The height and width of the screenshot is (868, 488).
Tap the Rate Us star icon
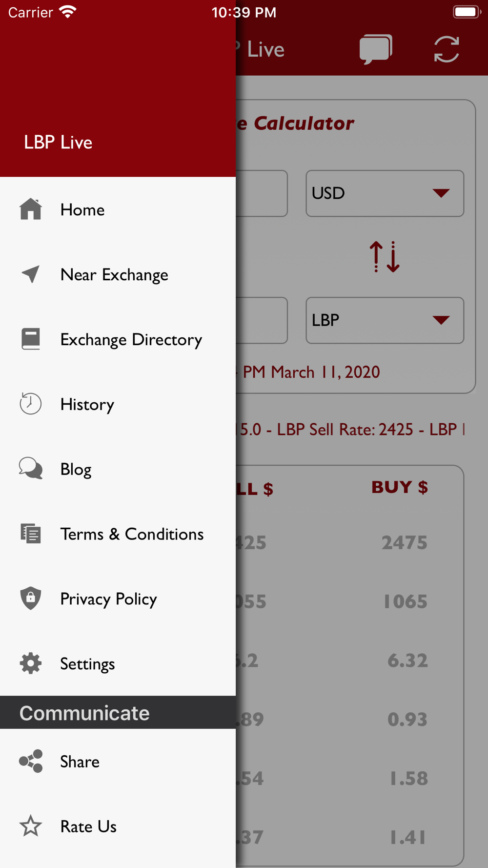(31, 826)
